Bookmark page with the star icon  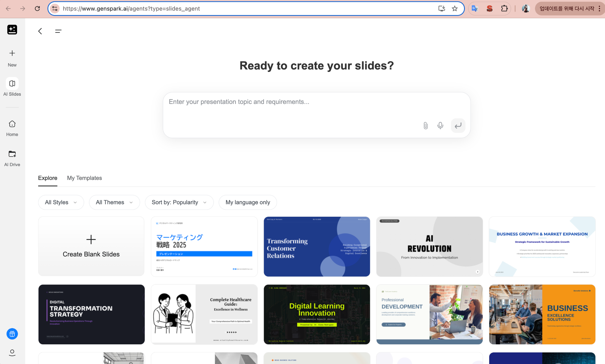click(455, 9)
